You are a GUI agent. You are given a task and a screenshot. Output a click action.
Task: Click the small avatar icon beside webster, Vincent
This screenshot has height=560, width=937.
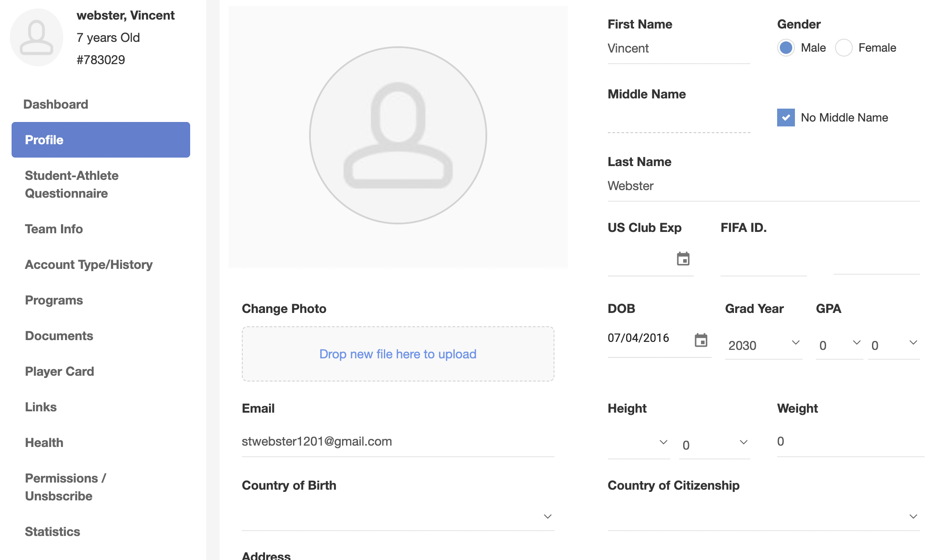coord(37,37)
